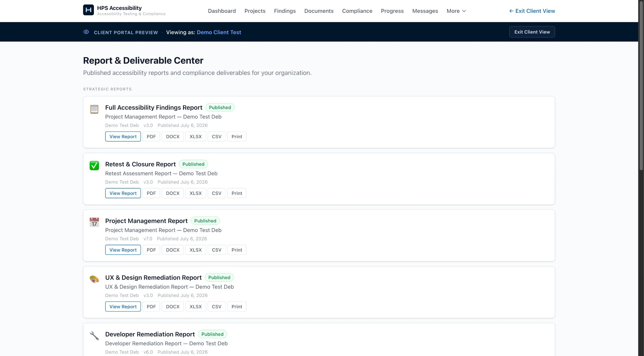
Task: Export Project Management Report as CSV
Action: (x=217, y=250)
